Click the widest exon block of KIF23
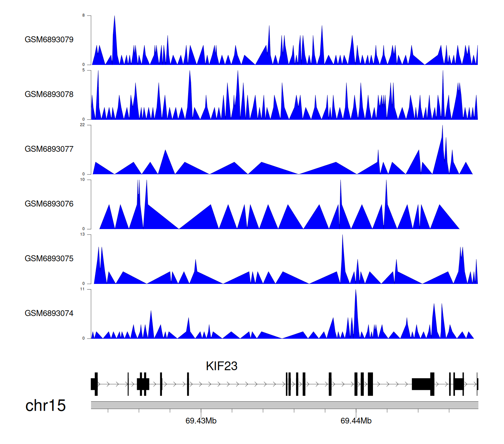504x444 pixels. coord(421,384)
